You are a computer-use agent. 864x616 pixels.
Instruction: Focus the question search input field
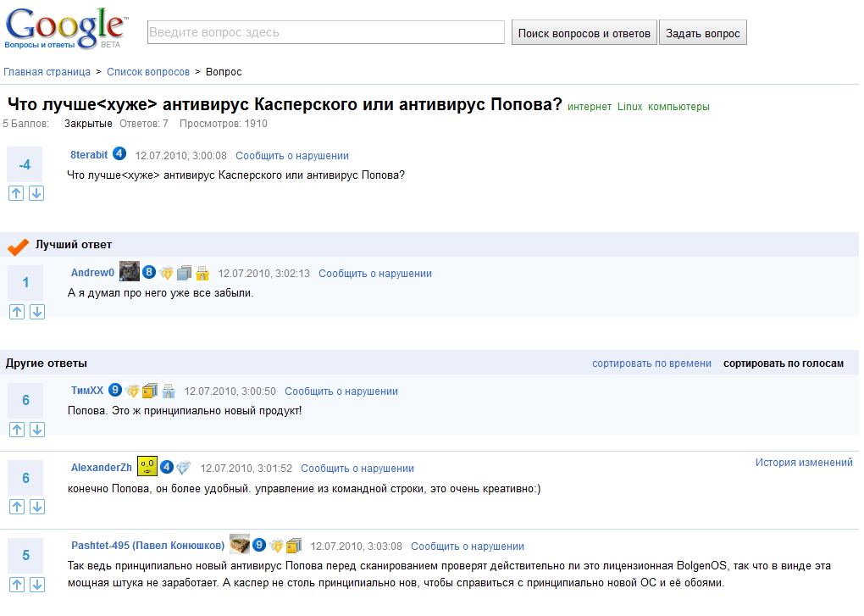tap(326, 32)
